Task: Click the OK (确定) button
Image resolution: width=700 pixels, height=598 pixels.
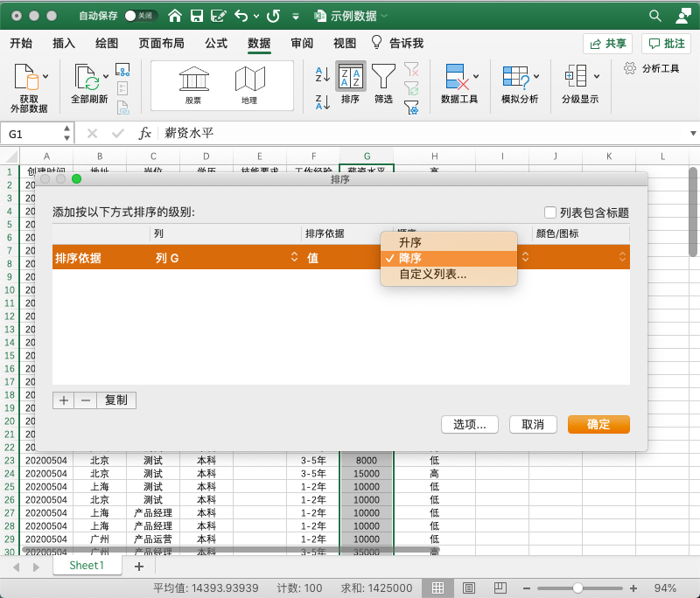Action: pos(598,424)
